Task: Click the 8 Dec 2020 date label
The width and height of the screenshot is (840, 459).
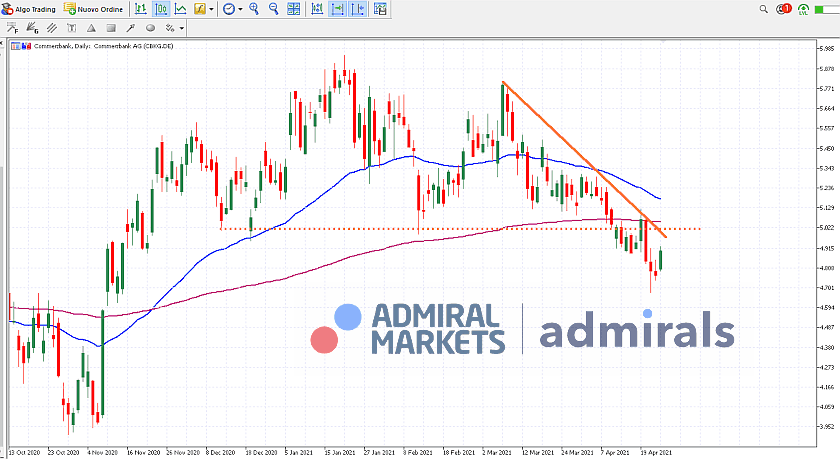Action: [221, 453]
